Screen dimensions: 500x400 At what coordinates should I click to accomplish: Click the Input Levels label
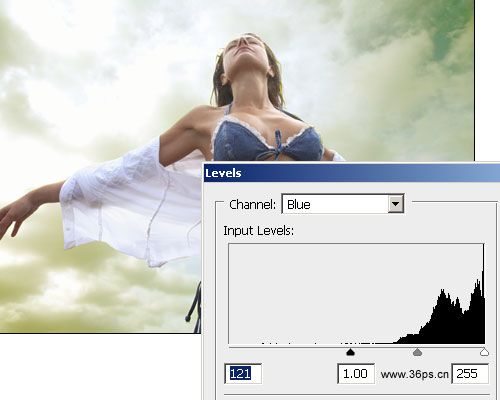(259, 231)
